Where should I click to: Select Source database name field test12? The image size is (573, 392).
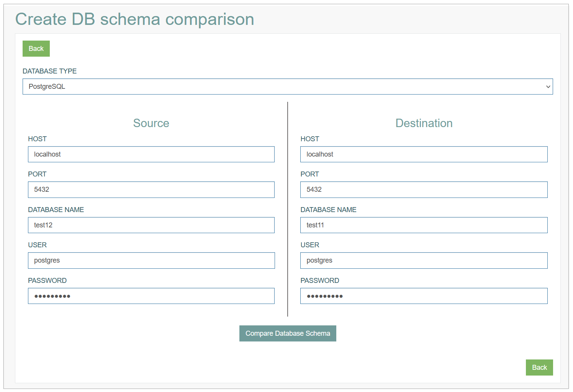pyautogui.click(x=151, y=225)
